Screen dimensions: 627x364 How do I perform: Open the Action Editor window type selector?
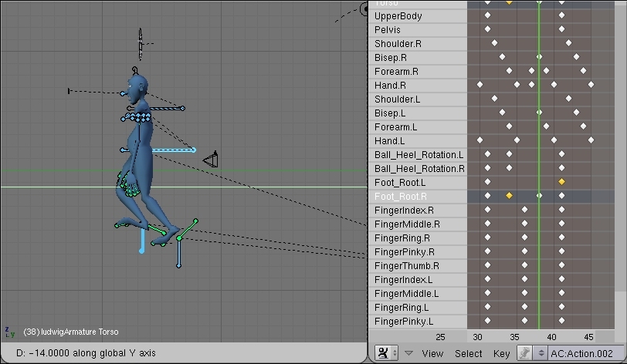(x=386, y=353)
